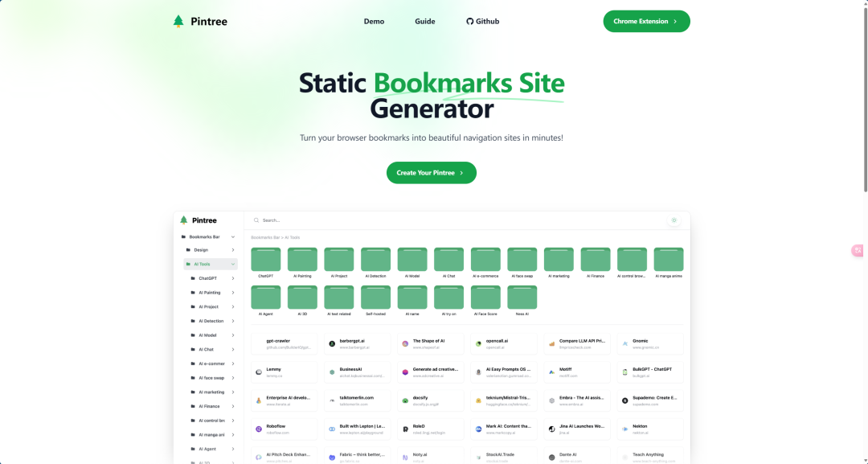The width and height of the screenshot is (868, 464).
Task: Click the Github octocat icon in navigation
Action: click(x=469, y=21)
